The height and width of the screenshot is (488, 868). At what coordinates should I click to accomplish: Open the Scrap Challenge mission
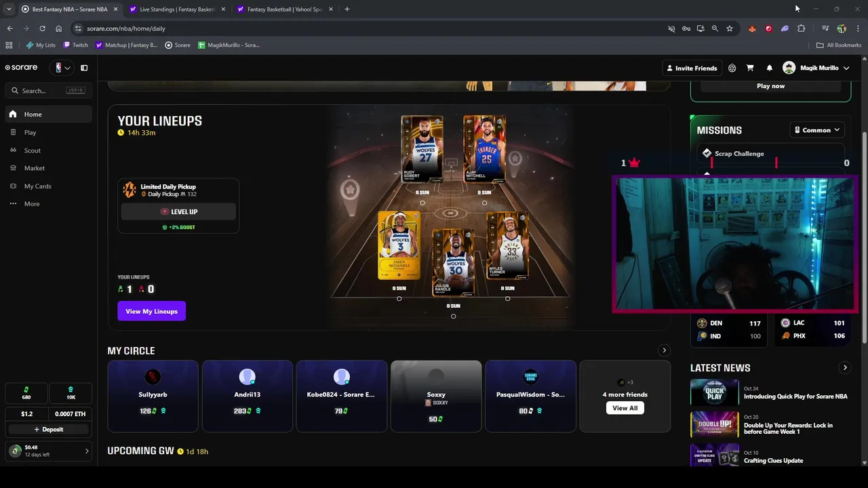pyautogui.click(x=770, y=153)
